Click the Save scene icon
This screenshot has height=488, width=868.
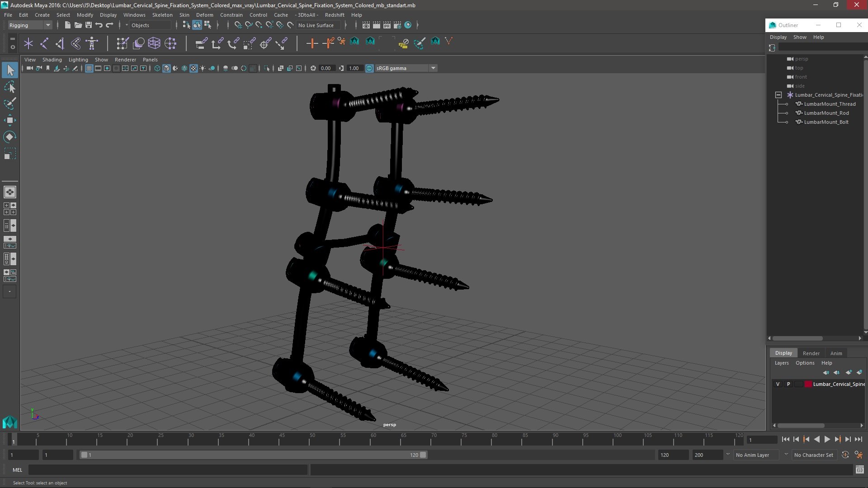pyautogui.click(x=89, y=25)
